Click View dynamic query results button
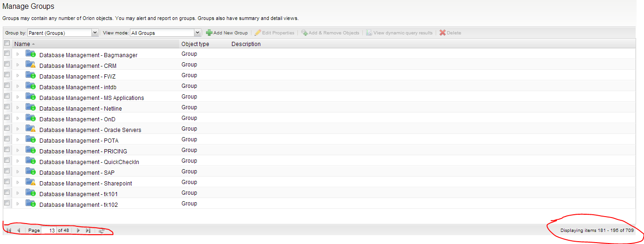The image size is (644, 244). pos(399,33)
